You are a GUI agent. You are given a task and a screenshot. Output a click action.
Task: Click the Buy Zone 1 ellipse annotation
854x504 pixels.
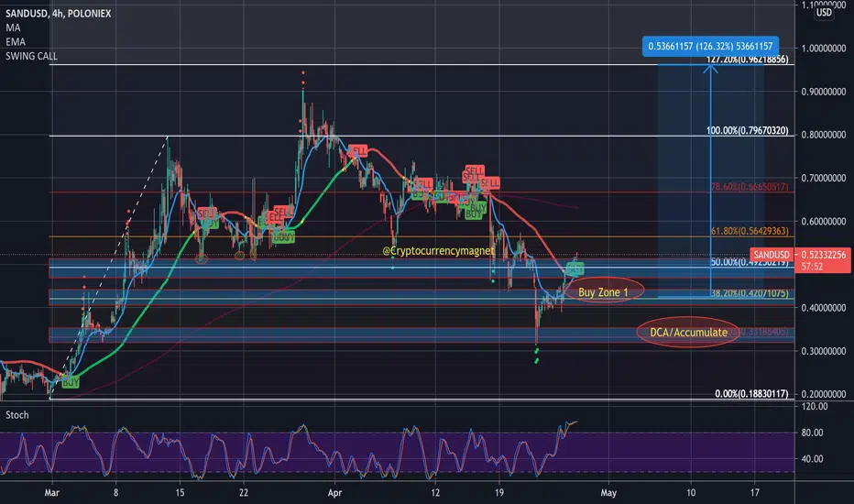pyautogui.click(x=604, y=291)
